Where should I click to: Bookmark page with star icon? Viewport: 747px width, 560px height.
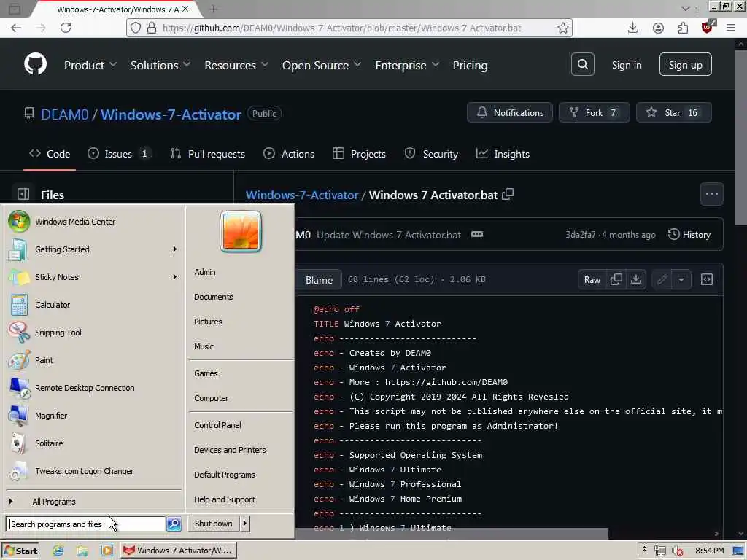click(563, 28)
